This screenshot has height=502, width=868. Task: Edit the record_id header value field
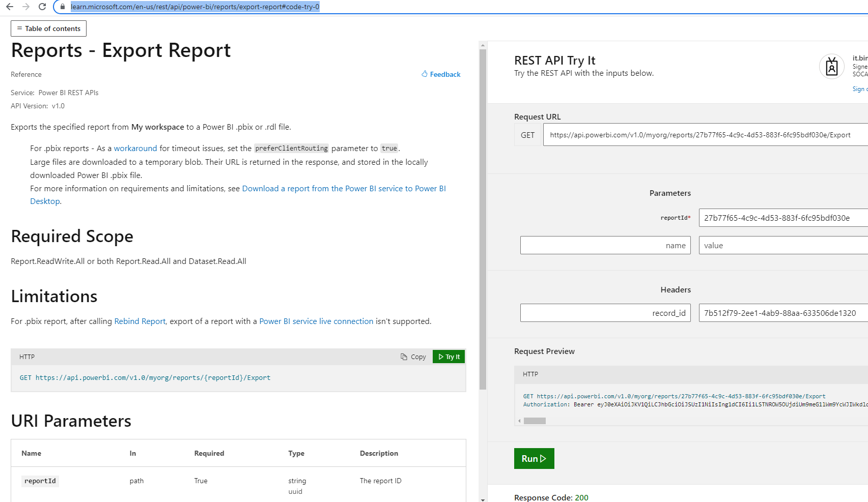click(x=783, y=313)
